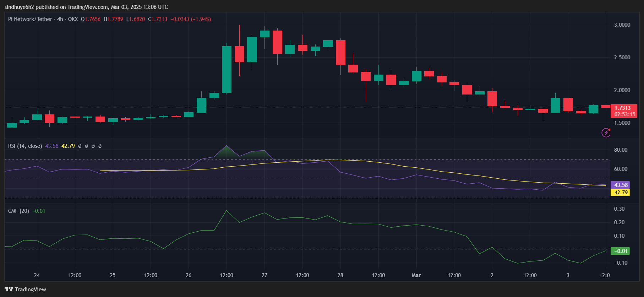The image size is (644, 297).
Task: Click the 2 date label on time axis
Action: pyautogui.click(x=492, y=275)
